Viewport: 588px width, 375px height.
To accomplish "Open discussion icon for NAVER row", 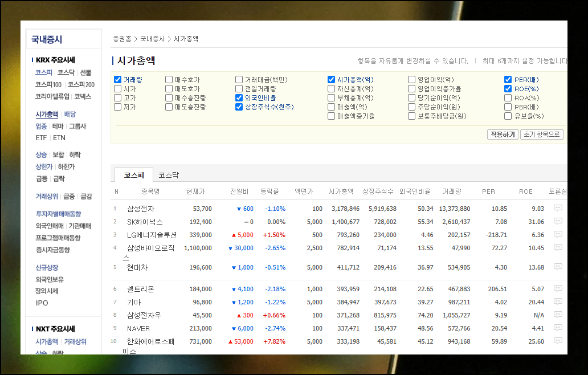I will 558,328.
